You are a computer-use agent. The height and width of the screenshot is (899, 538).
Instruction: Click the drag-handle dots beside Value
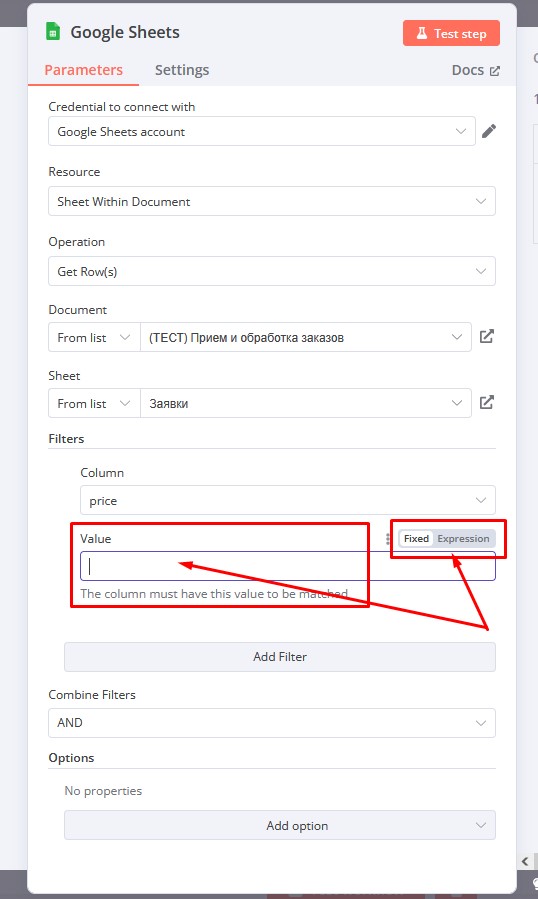click(x=388, y=539)
